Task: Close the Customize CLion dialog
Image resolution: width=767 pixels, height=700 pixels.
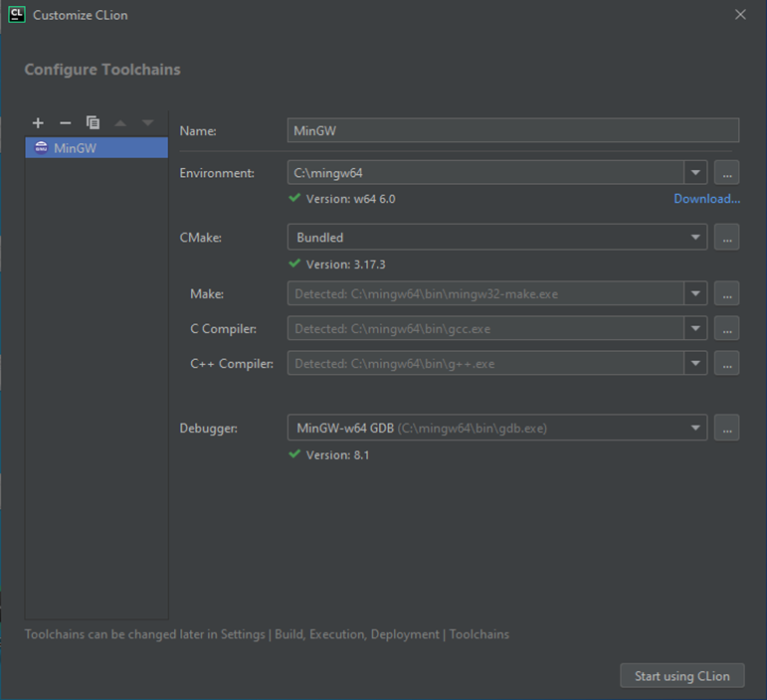Action: [740, 15]
